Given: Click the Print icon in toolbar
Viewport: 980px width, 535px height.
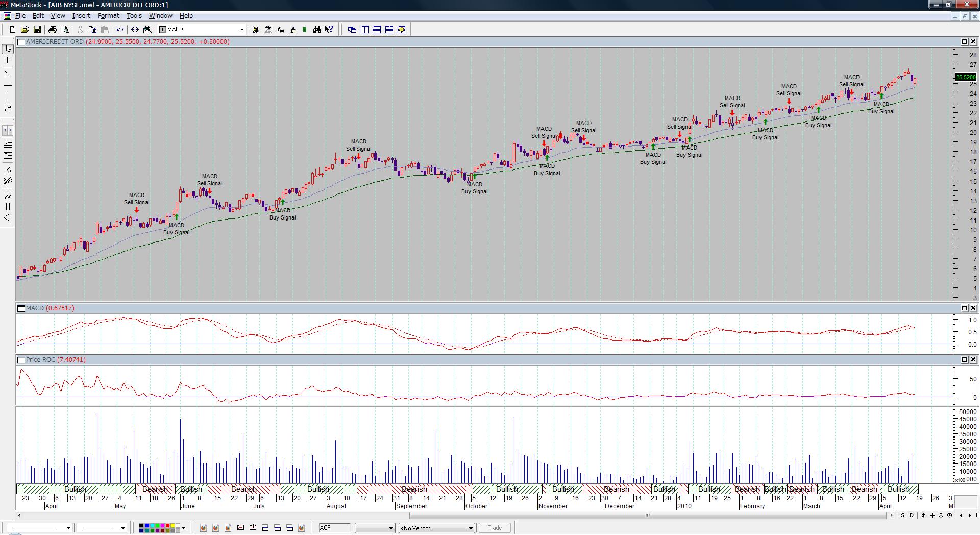Looking at the screenshot, I should click(52, 30).
